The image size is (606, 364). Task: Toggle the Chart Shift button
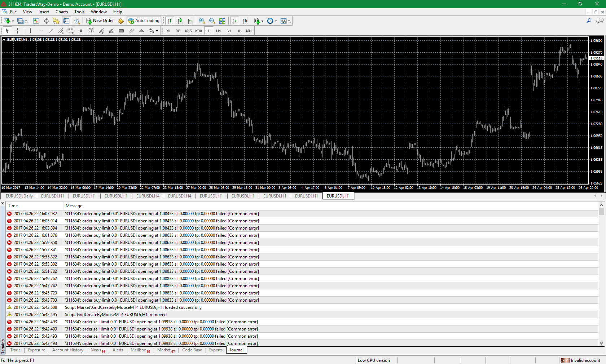[245, 21]
